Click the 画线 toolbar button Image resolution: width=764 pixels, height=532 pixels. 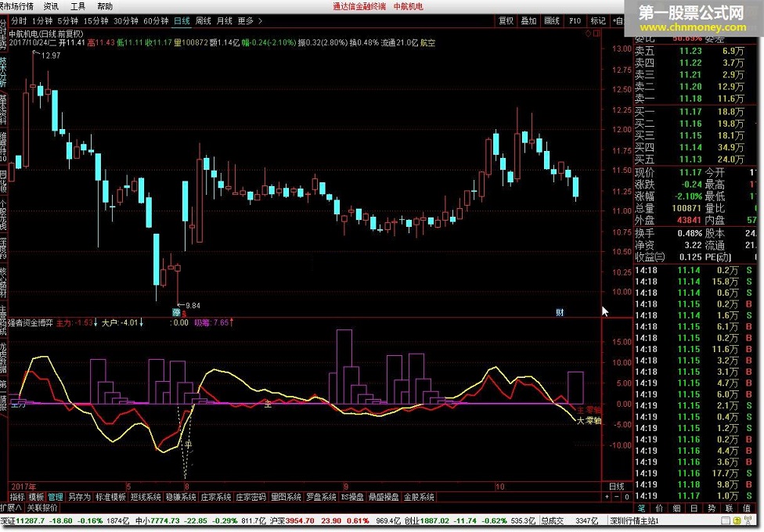(x=552, y=21)
